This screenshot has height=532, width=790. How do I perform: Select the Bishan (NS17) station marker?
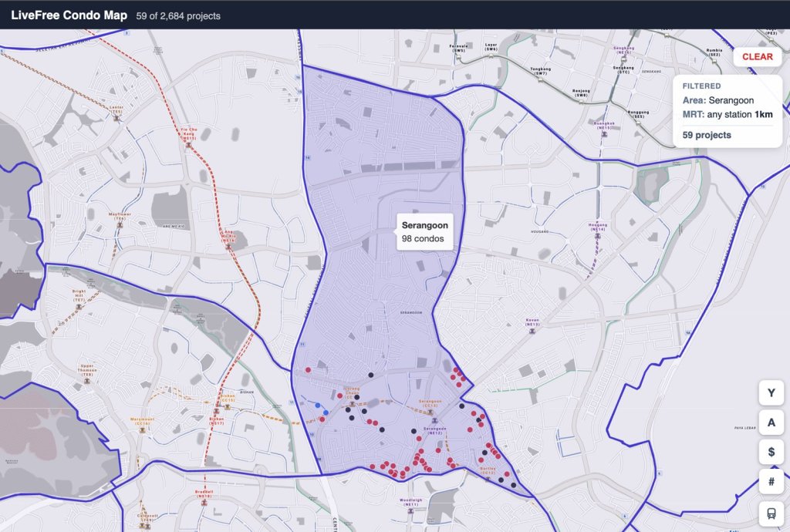(217, 412)
